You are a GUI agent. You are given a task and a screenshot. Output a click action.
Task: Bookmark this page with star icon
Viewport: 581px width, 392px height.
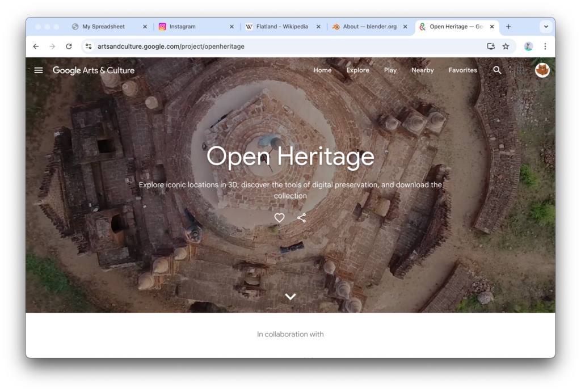[x=506, y=47]
